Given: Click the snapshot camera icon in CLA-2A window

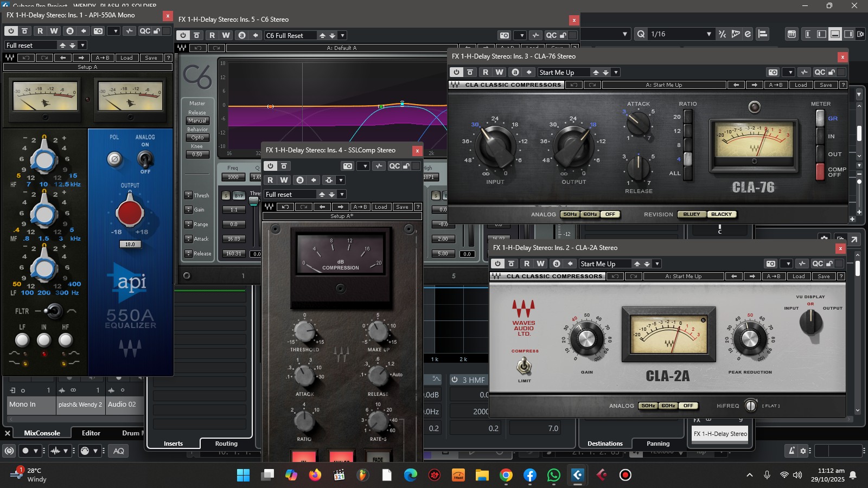Looking at the screenshot, I should click(771, 264).
